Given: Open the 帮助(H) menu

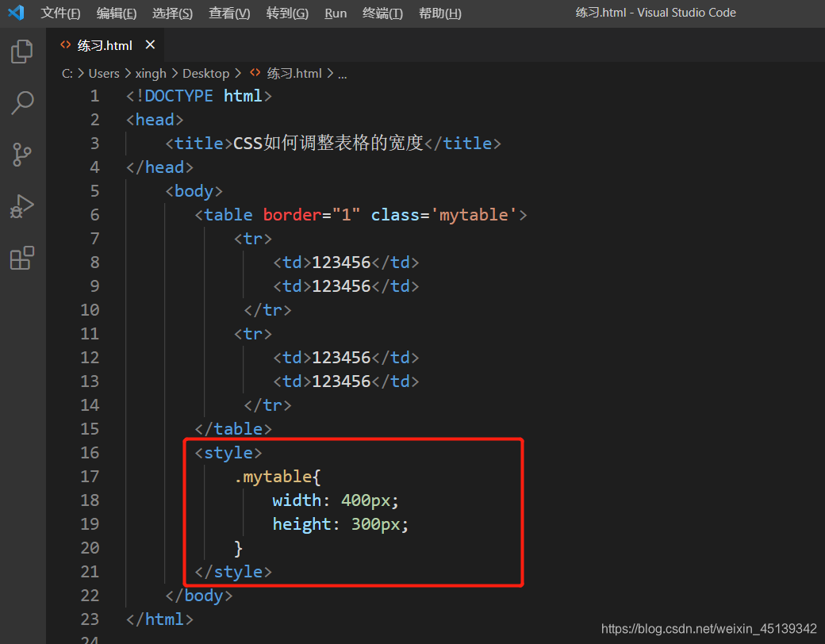Looking at the screenshot, I should pyautogui.click(x=439, y=13).
